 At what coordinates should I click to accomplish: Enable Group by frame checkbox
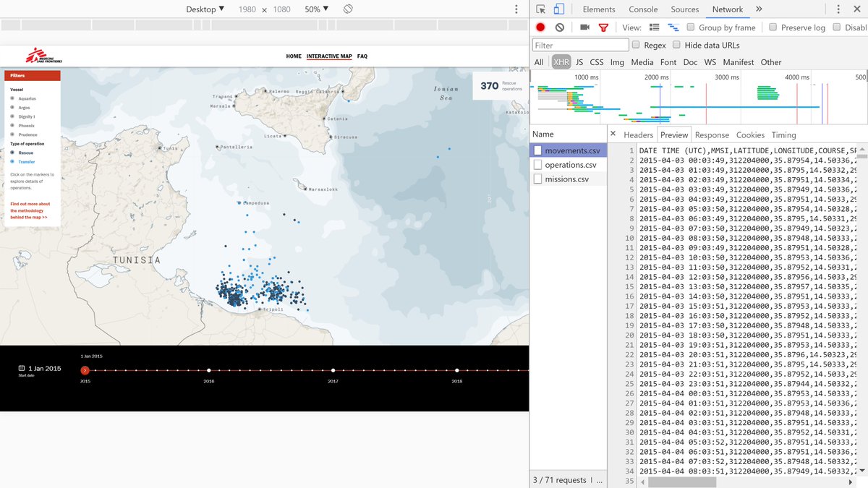(x=691, y=27)
